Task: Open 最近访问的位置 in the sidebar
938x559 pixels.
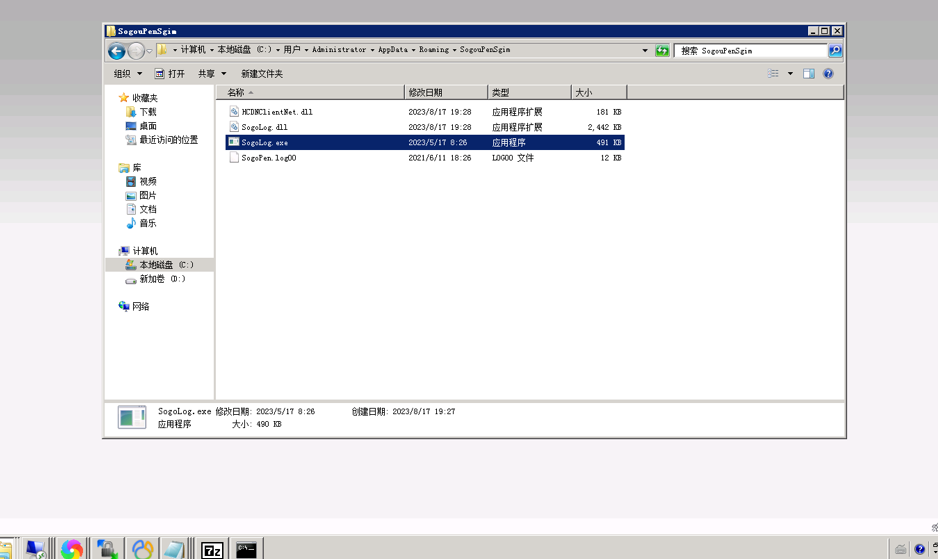Action: click(162, 139)
